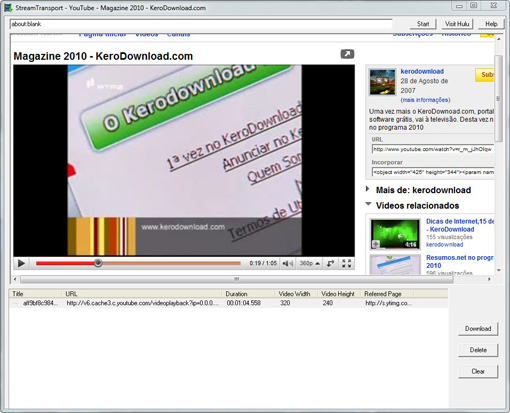Click the Referred Page column header

pyautogui.click(x=387, y=294)
